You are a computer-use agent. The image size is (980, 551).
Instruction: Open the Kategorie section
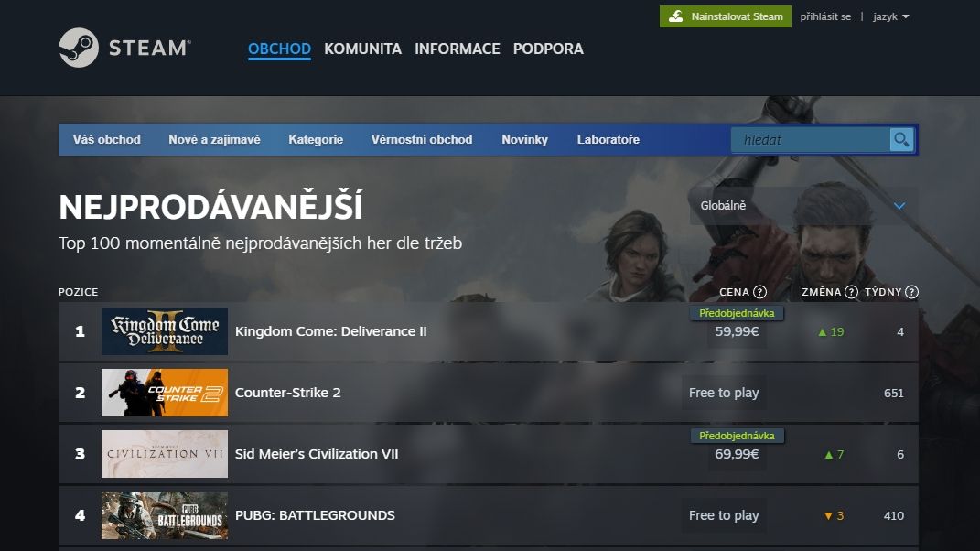316,139
